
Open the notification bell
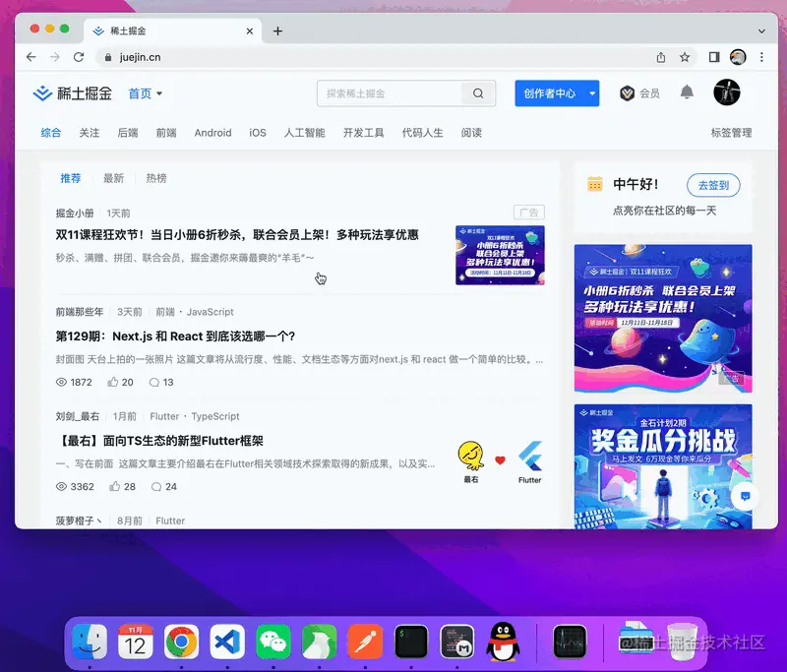[687, 92]
